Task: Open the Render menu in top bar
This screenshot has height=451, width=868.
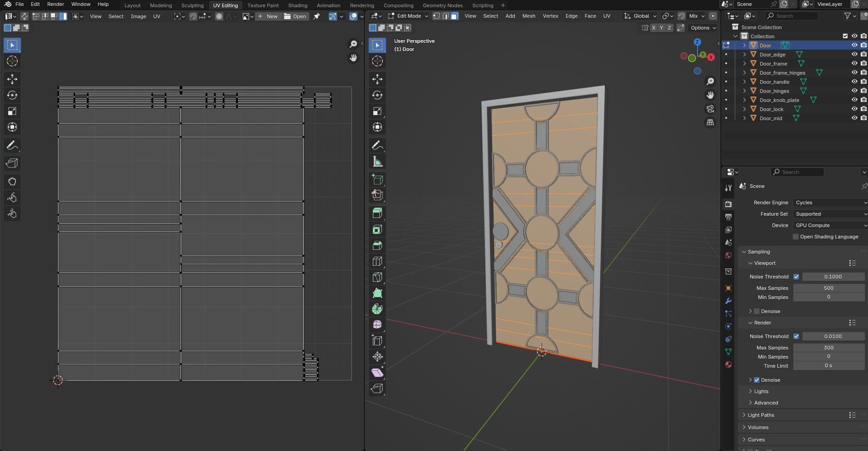Action: click(55, 4)
